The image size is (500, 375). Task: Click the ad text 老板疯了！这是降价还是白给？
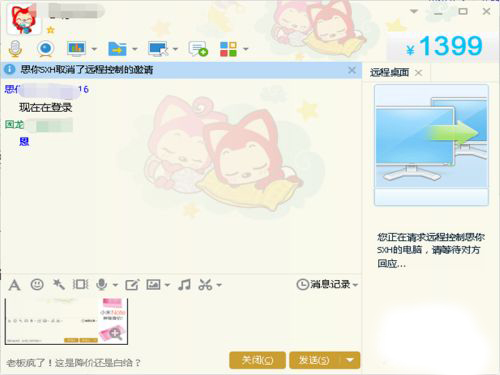pos(73,362)
